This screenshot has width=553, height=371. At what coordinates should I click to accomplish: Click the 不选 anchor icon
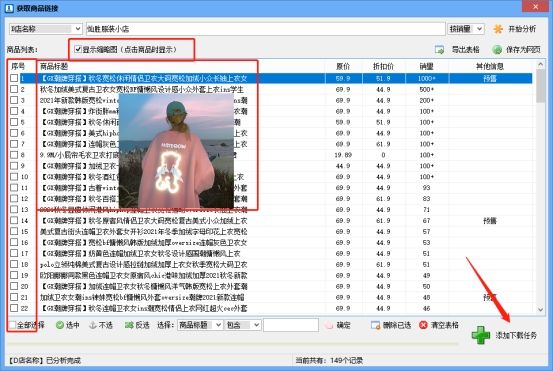point(93,325)
